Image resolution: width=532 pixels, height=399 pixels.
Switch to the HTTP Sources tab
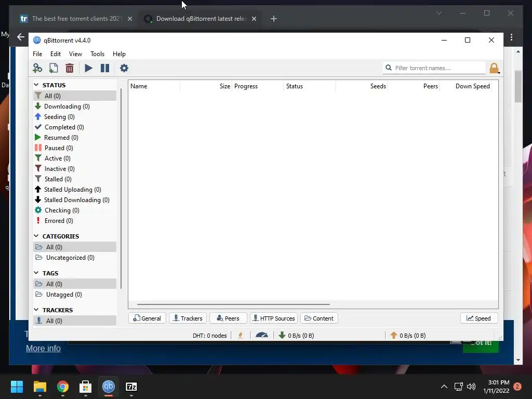pos(274,318)
